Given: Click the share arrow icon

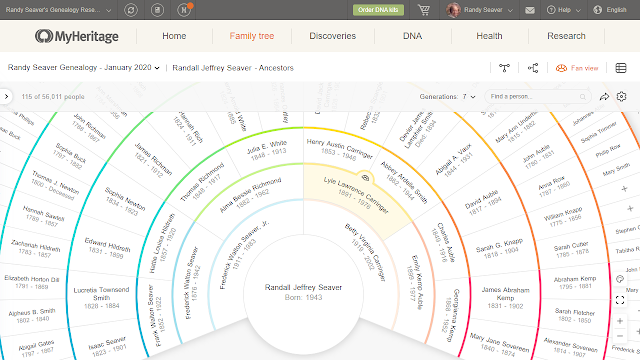Looking at the screenshot, I should point(604,97).
